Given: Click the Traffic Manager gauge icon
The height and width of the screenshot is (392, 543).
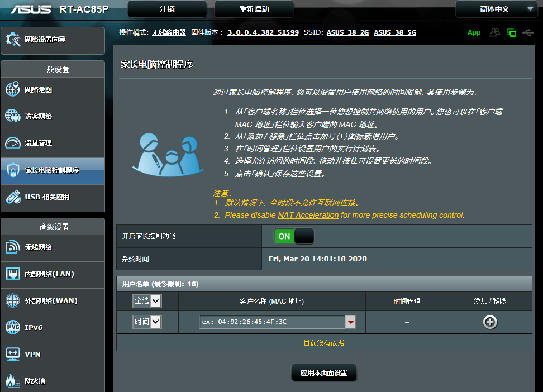Looking at the screenshot, I should tap(13, 142).
